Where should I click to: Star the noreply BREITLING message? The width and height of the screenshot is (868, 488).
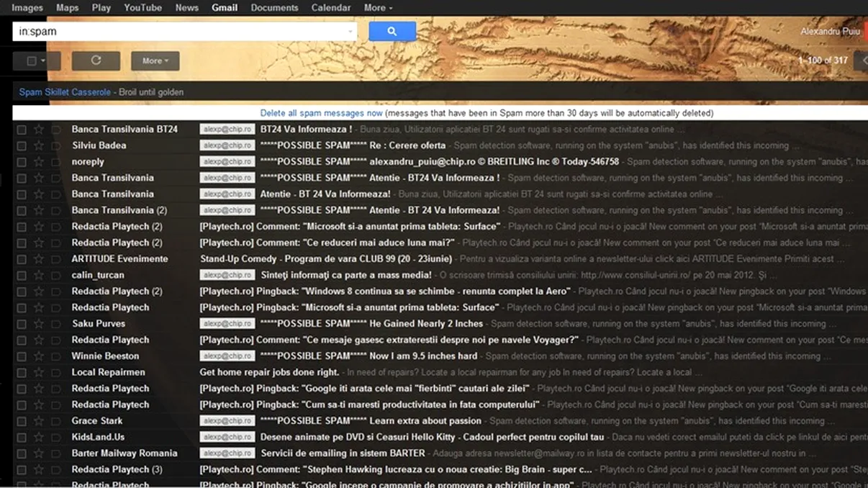point(39,162)
